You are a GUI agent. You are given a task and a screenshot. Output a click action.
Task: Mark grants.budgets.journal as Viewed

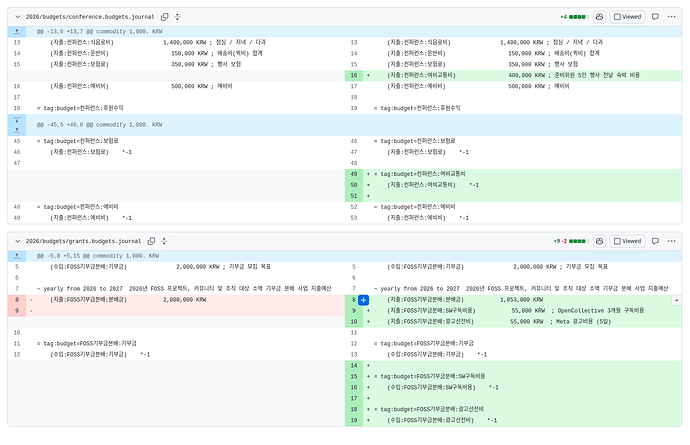(628, 241)
